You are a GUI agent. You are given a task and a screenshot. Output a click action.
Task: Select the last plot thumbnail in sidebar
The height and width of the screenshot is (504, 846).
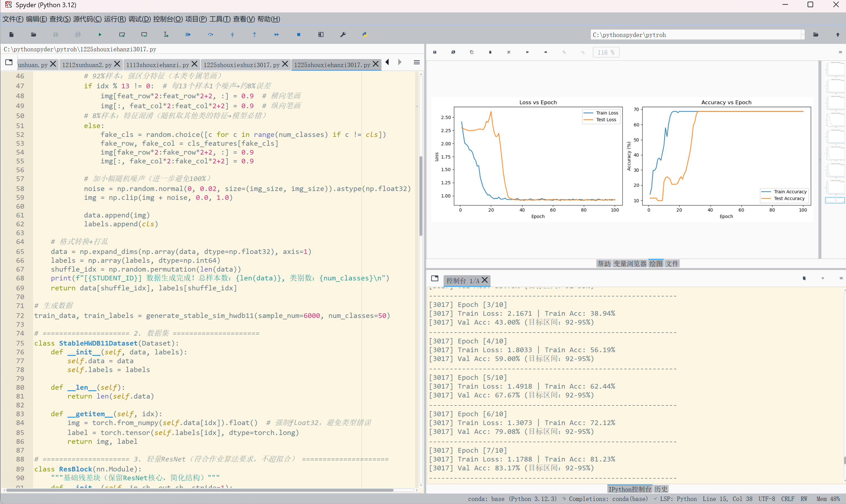[x=835, y=200]
